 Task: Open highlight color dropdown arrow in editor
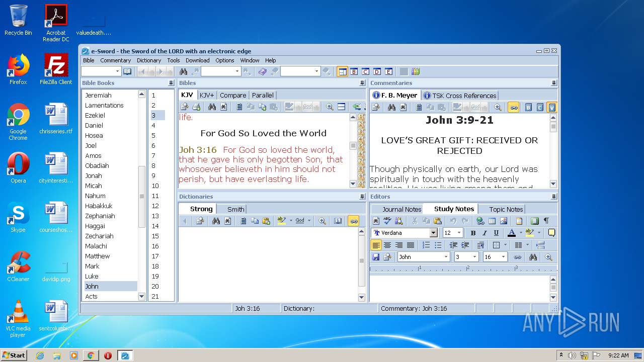tap(538, 233)
